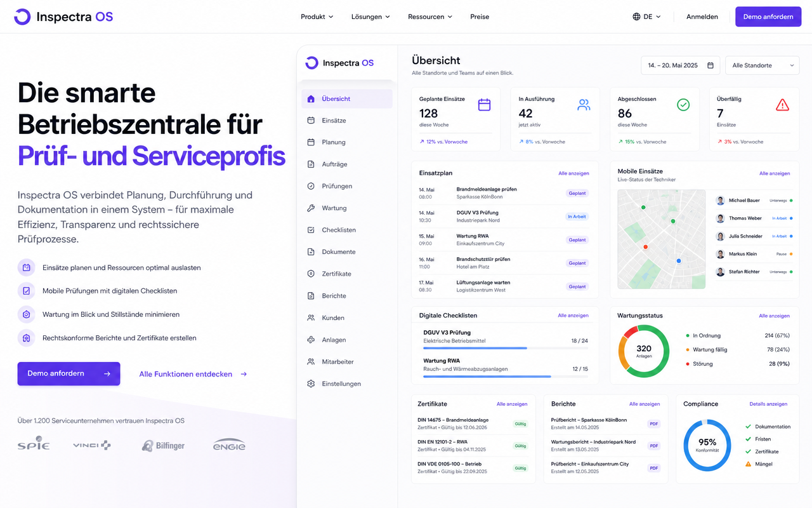Open Einstellungen in the sidebar
Image resolution: width=812 pixels, height=508 pixels.
347,384
